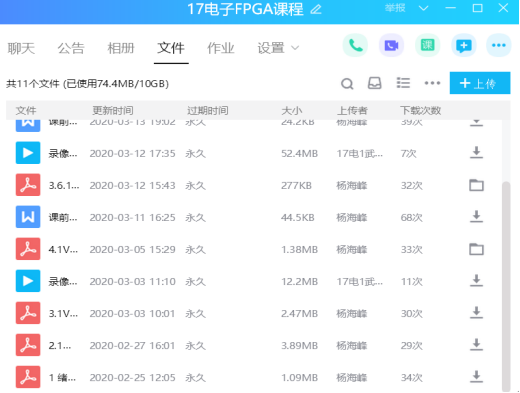Sort by the 更新时间 column header
The width and height of the screenshot is (520, 393).
[x=113, y=110]
